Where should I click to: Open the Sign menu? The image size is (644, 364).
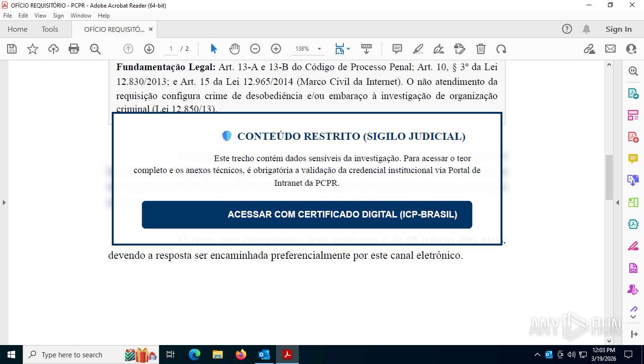pyautogui.click(x=58, y=16)
